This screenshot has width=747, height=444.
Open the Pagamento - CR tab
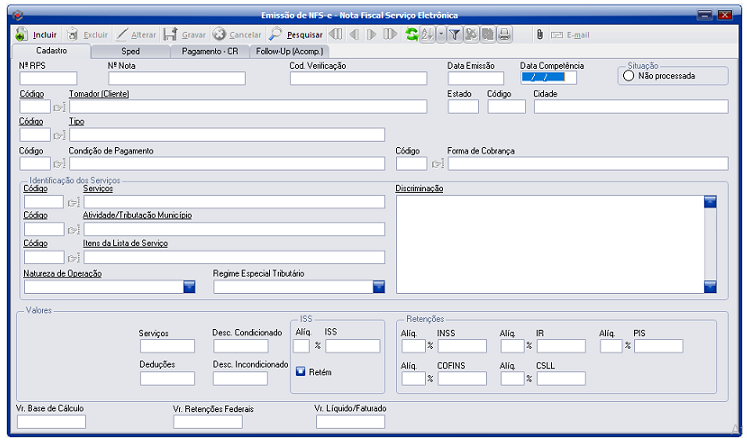coord(210,50)
